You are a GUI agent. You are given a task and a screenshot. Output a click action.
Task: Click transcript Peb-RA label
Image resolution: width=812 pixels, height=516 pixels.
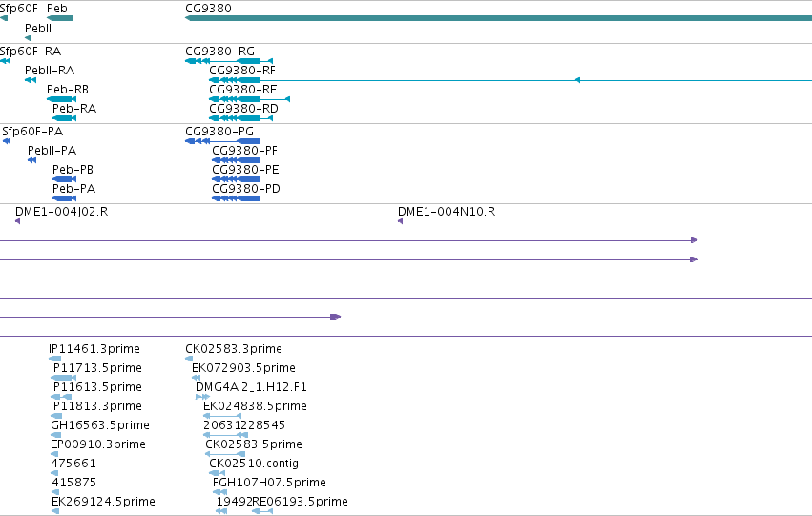point(74,109)
